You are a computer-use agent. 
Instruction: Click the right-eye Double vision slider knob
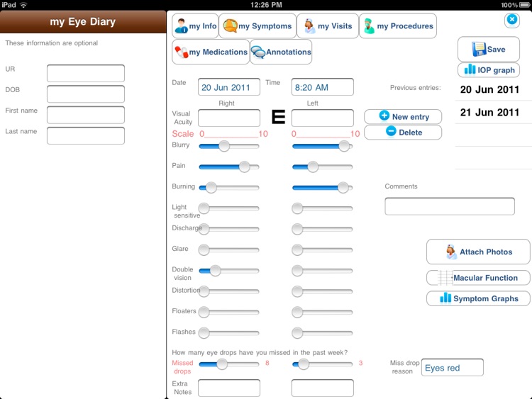(x=215, y=271)
